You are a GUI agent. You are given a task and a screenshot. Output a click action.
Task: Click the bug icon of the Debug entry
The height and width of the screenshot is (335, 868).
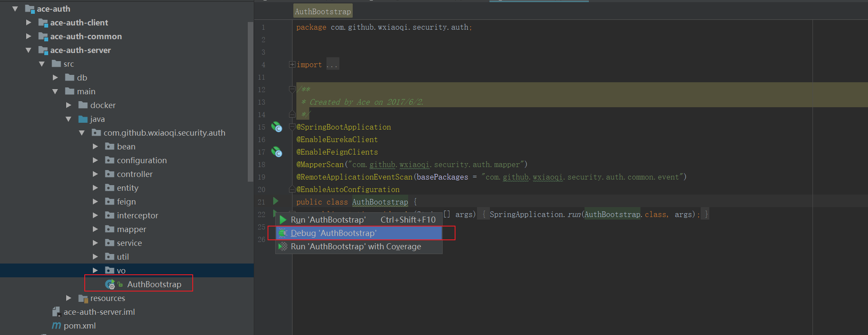pyautogui.click(x=283, y=233)
